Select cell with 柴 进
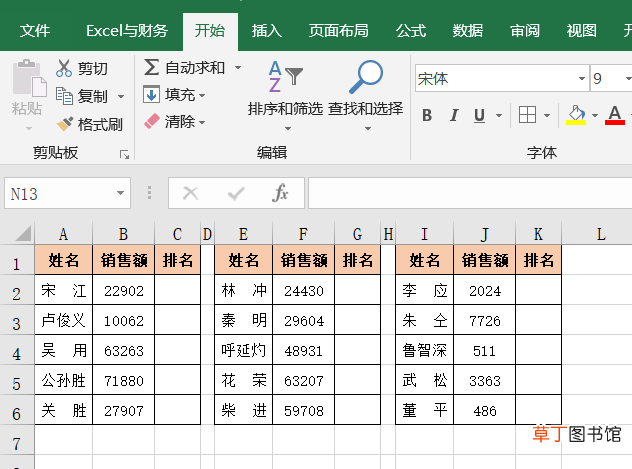Viewport: 632px width, 469px height. click(243, 410)
